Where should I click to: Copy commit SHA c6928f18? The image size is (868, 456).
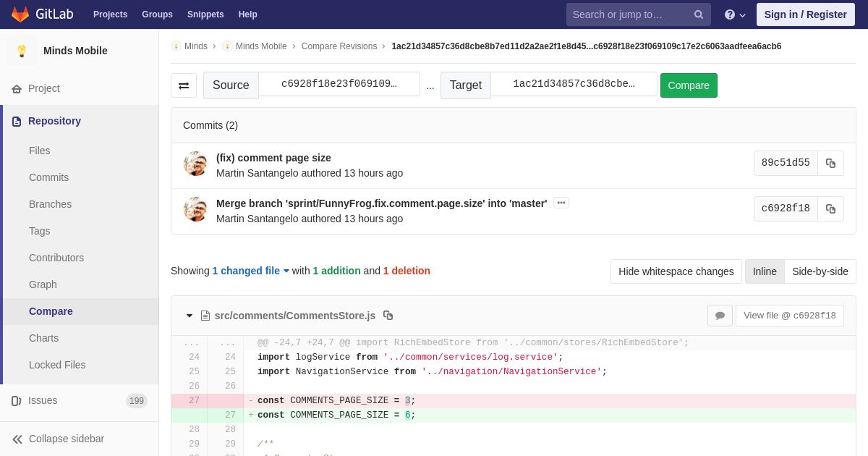(830, 209)
